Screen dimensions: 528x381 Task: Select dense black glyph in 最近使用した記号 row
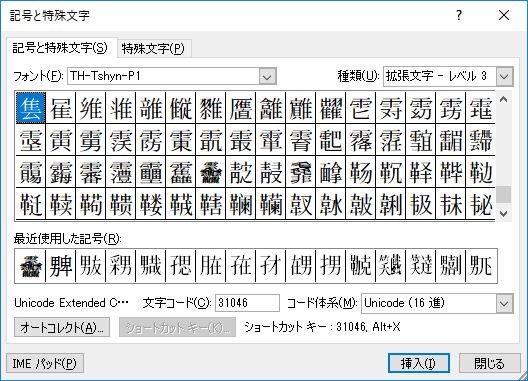(x=30, y=266)
